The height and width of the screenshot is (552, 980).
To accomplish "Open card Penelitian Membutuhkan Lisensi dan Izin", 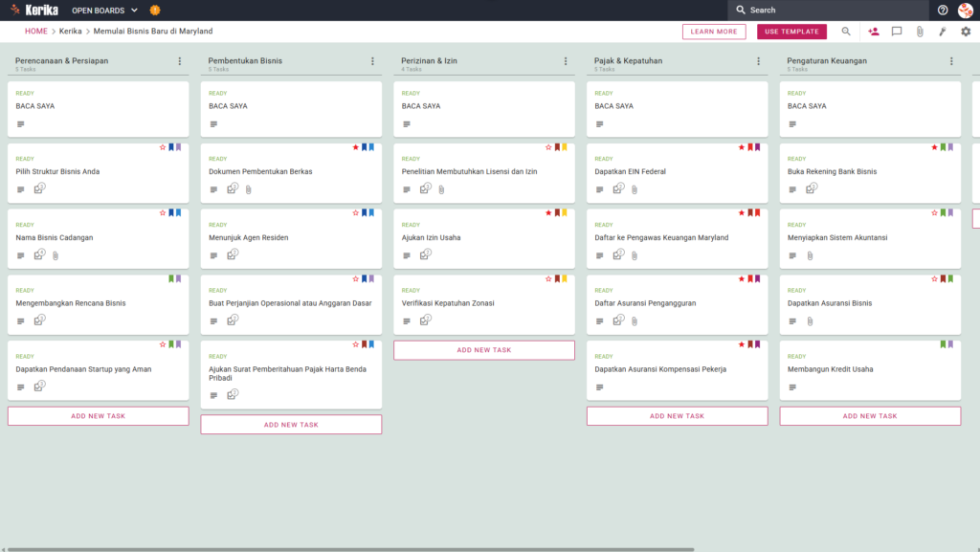I will [x=484, y=173].
